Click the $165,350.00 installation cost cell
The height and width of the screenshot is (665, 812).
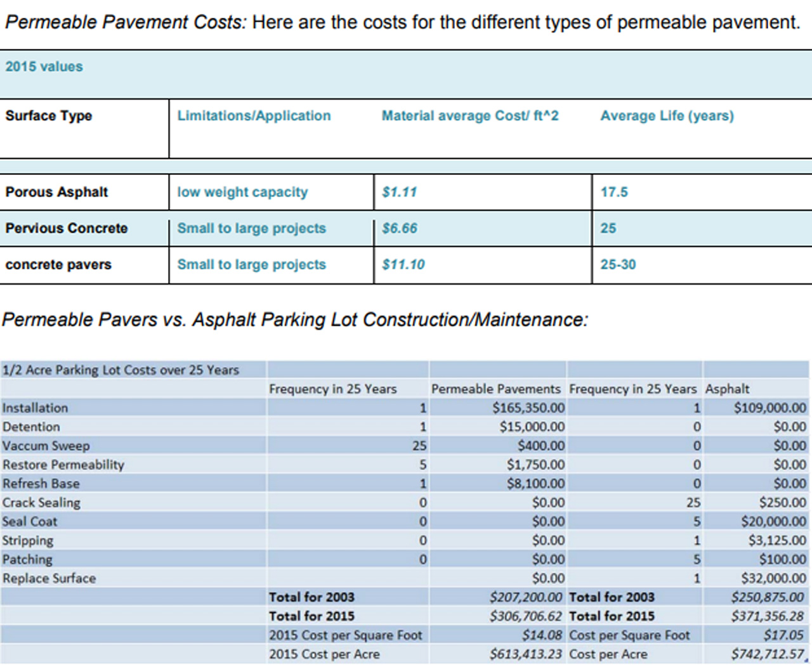tap(528, 408)
